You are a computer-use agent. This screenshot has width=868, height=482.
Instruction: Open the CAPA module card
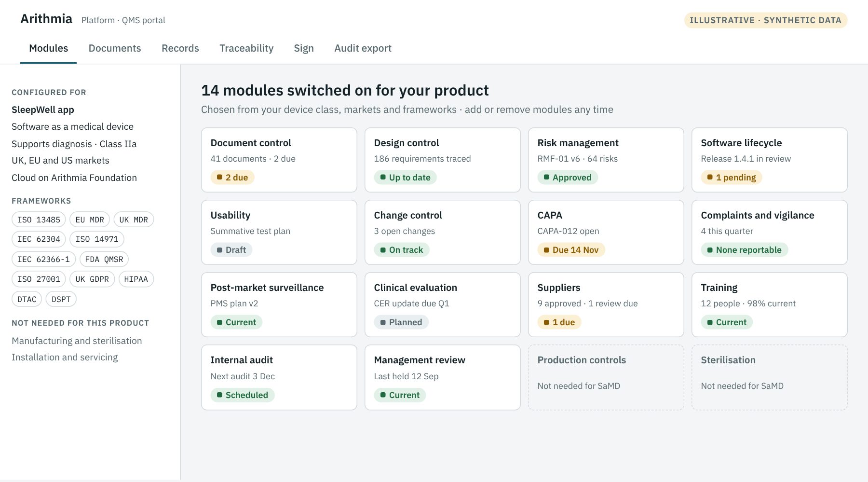(606, 232)
